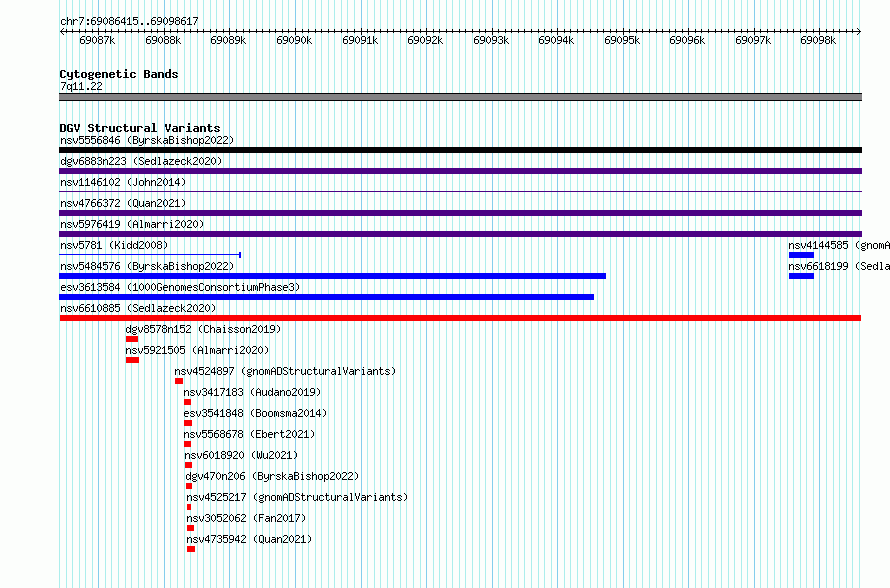Viewport: 890px width, 588px height.
Task: Click the 69088k ruler tick label
Action: click(163, 40)
